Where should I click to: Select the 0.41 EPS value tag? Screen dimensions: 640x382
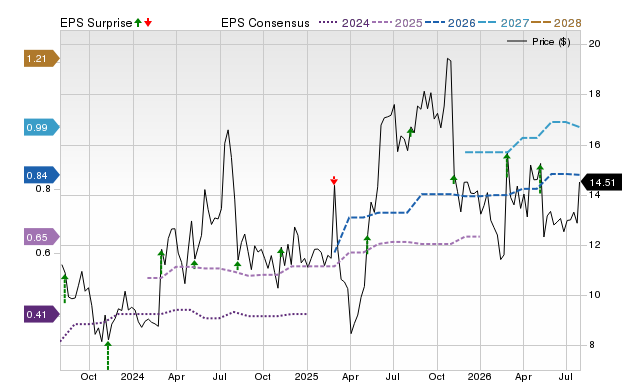pos(41,314)
